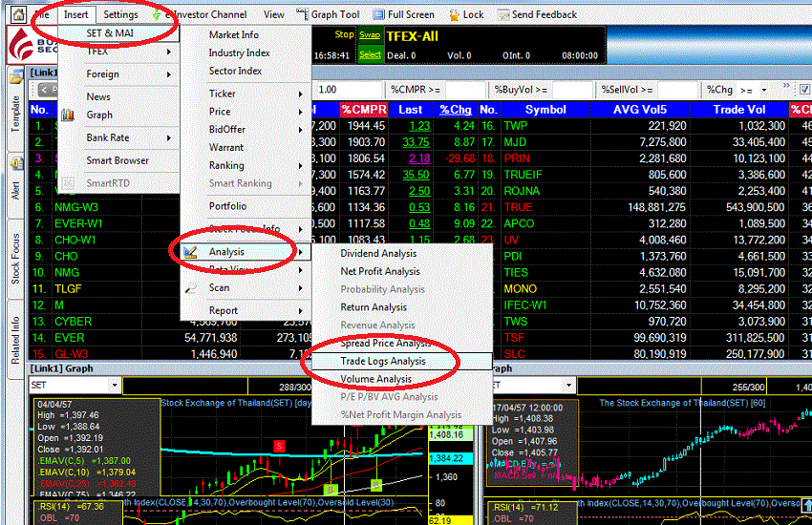The image size is (812, 525).
Task: Click the %BuyVol >= input field
Action: point(571,90)
